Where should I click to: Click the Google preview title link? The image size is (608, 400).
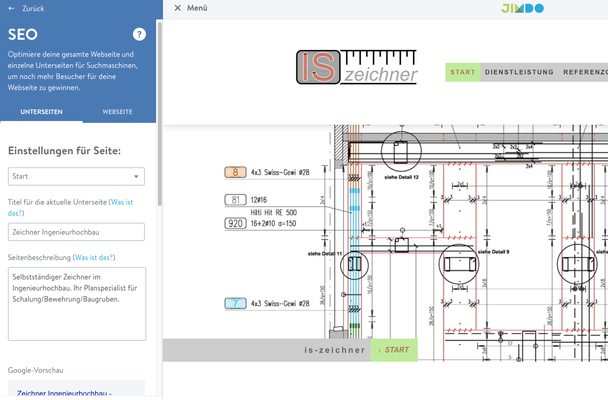tap(65, 393)
